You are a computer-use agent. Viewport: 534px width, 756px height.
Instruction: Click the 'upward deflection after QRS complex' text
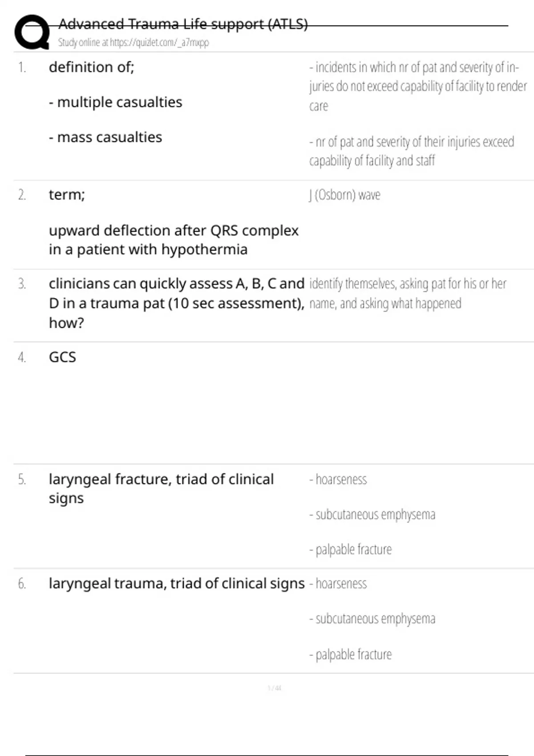click(x=174, y=231)
